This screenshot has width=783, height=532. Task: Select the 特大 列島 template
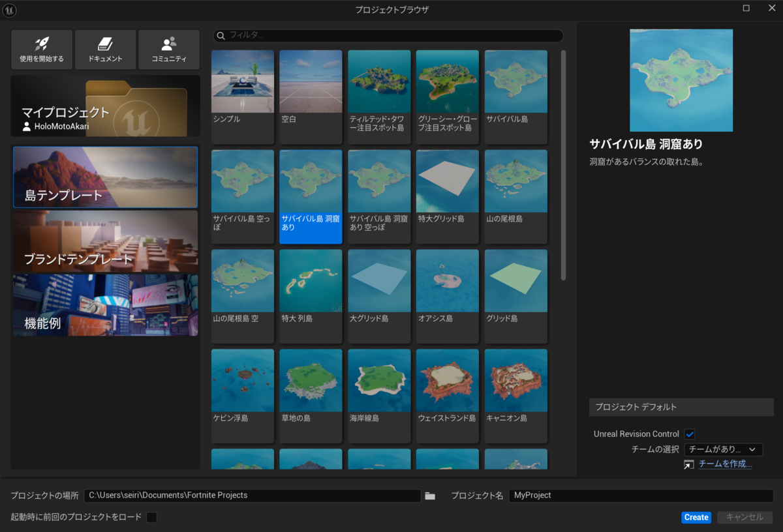(311, 297)
